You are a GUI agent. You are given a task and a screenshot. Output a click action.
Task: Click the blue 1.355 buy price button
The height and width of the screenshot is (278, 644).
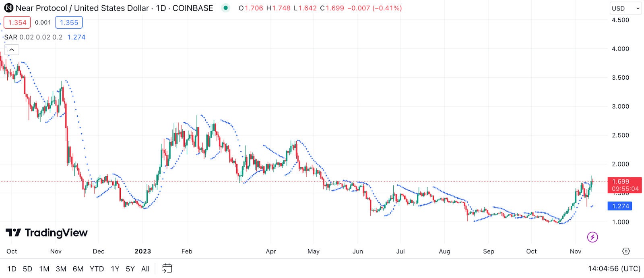pos(69,23)
